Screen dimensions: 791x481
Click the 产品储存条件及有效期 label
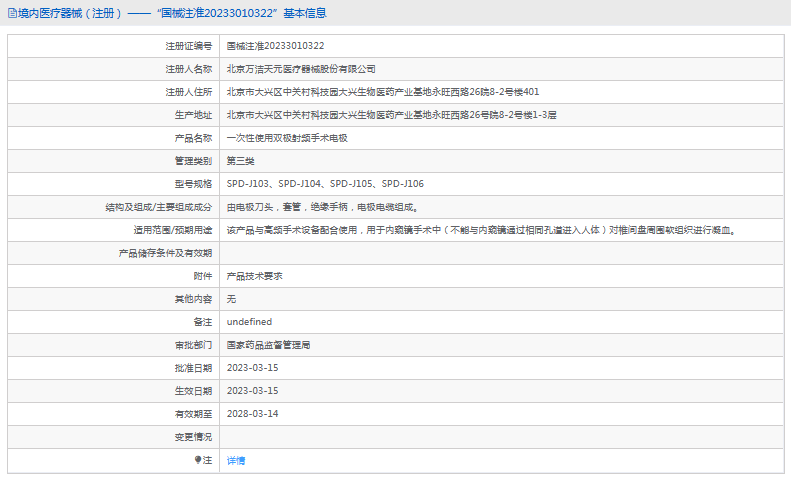coord(165,253)
